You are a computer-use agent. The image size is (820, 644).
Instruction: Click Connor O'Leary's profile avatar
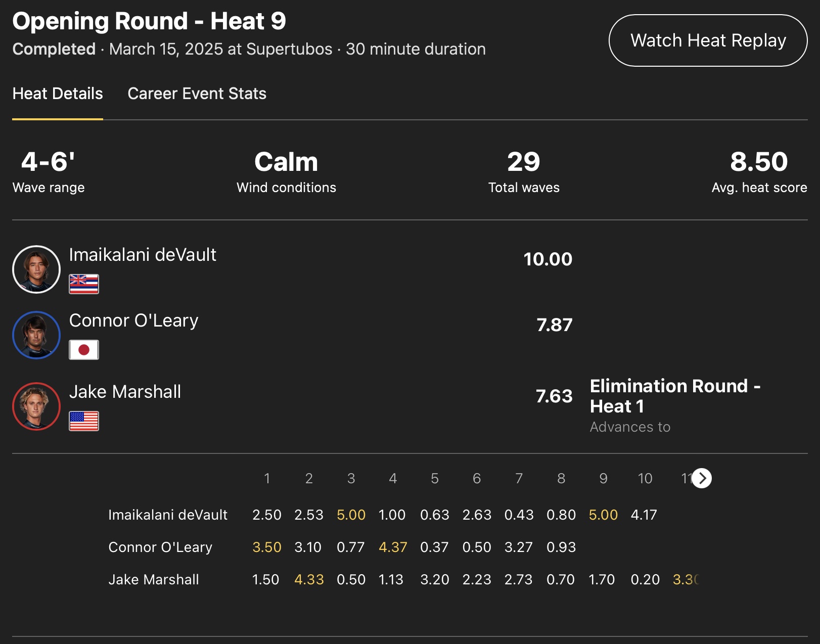pyautogui.click(x=36, y=335)
